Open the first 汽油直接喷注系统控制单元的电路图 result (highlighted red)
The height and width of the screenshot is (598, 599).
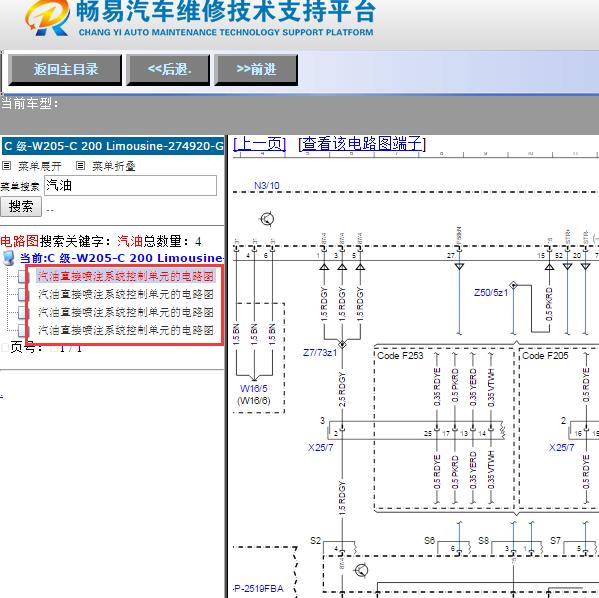[126, 276]
